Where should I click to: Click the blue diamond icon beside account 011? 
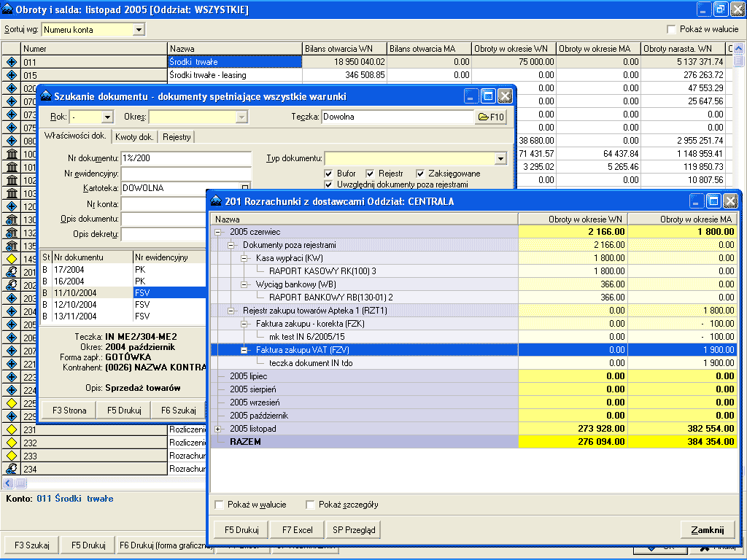pos(11,62)
